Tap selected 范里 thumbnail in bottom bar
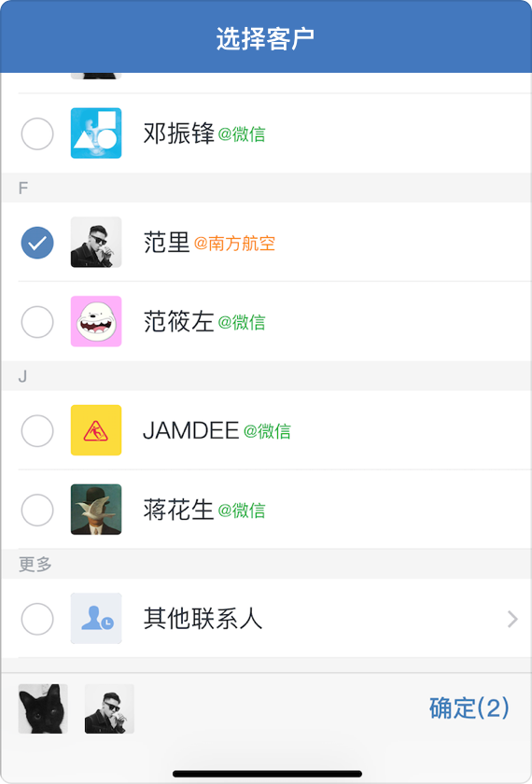This screenshot has width=532, height=784. (x=109, y=708)
